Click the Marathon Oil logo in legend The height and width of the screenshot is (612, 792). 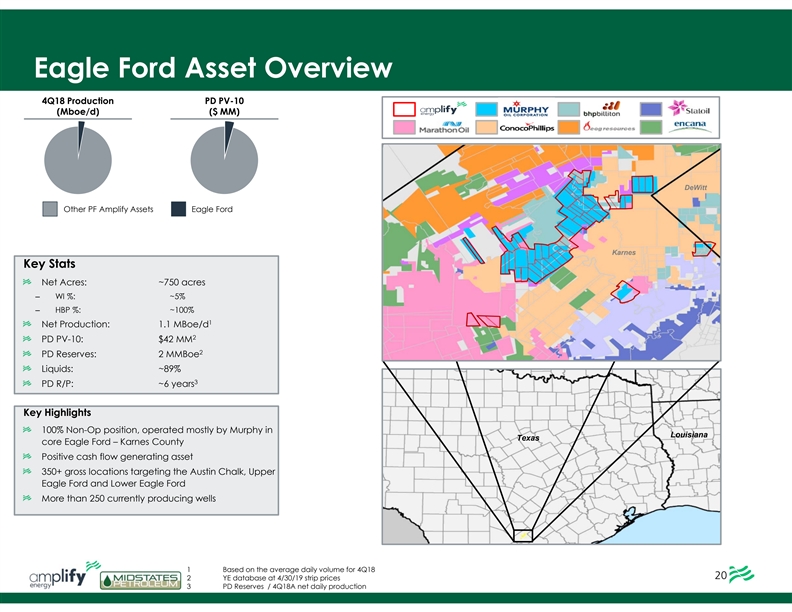pos(446,128)
